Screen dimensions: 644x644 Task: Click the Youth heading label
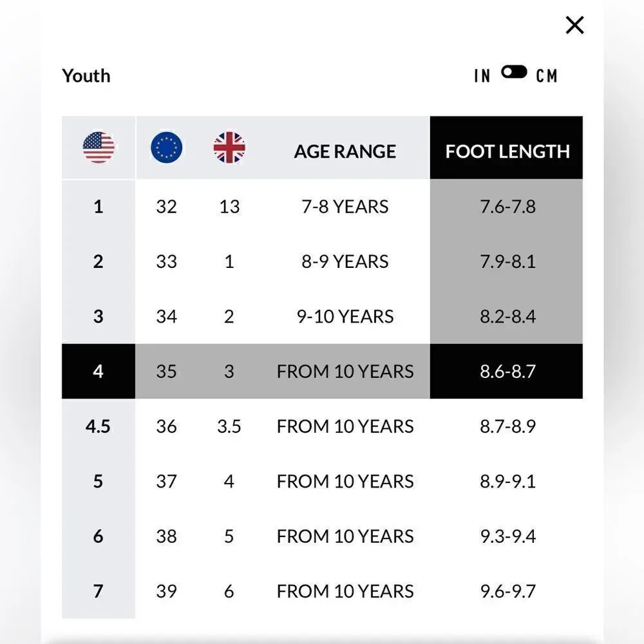(x=86, y=76)
